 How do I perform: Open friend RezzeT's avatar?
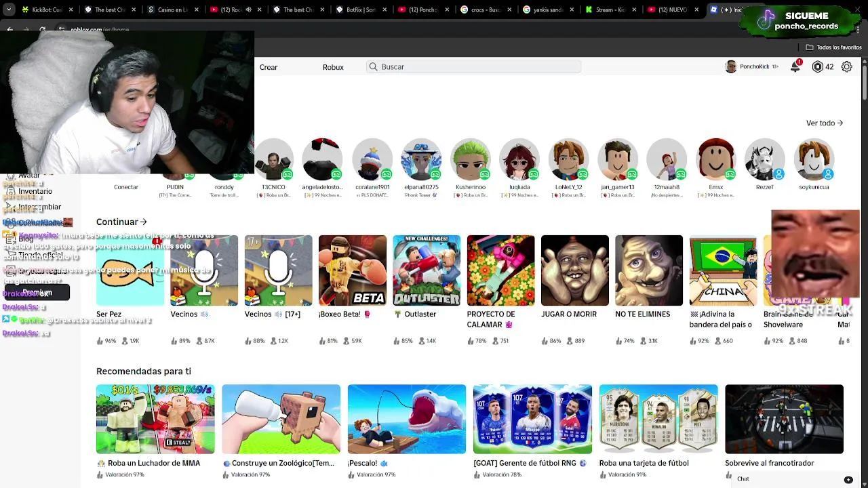pyautogui.click(x=765, y=160)
